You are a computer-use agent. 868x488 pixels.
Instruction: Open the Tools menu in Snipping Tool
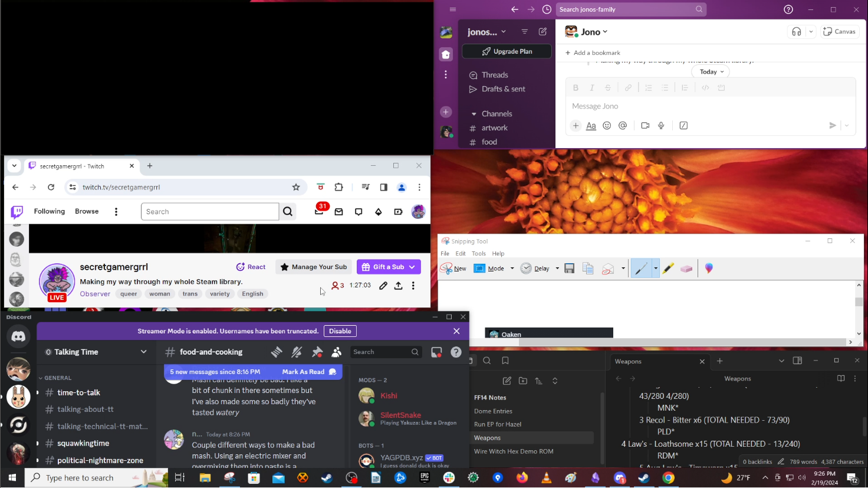pyautogui.click(x=479, y=254)
